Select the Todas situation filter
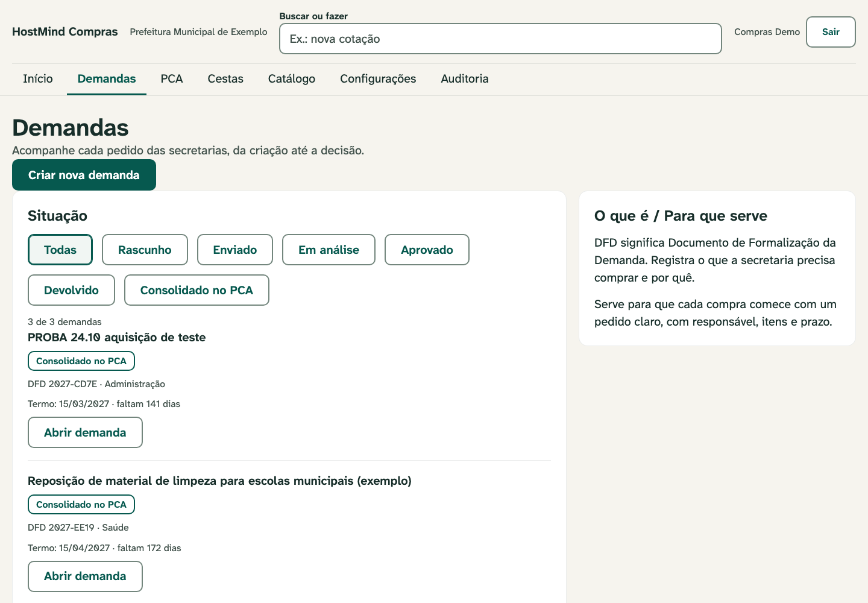This screenshot has width=868, height=603. [60, 250]
